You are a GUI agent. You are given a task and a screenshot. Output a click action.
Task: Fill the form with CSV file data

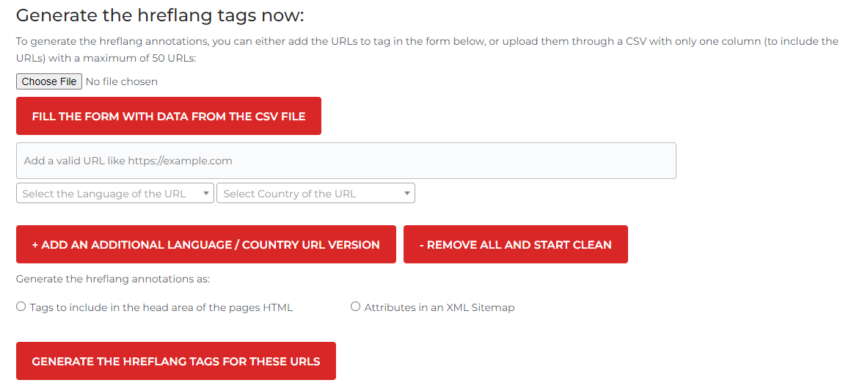click(169, 116)
